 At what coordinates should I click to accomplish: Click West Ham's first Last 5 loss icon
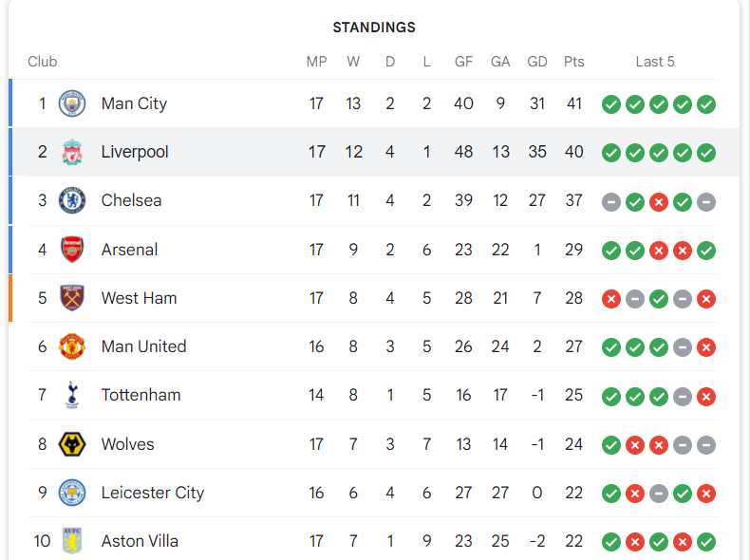(611, 299)
